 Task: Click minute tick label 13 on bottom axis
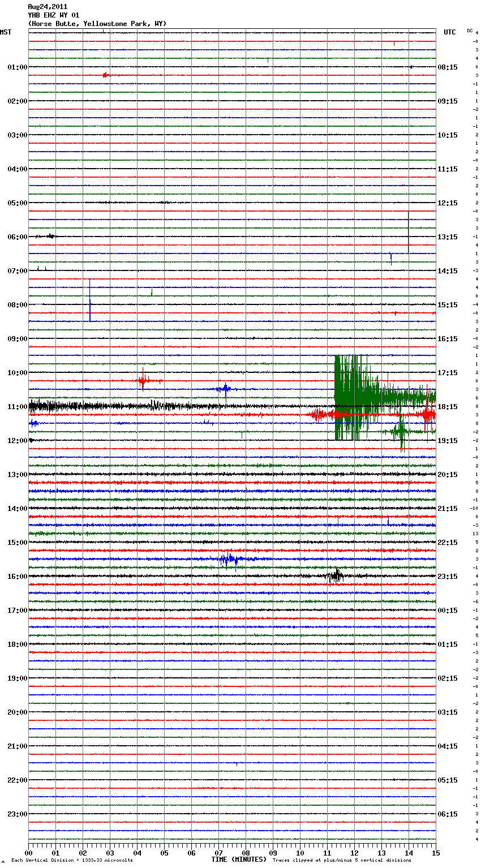click(381, 853)
